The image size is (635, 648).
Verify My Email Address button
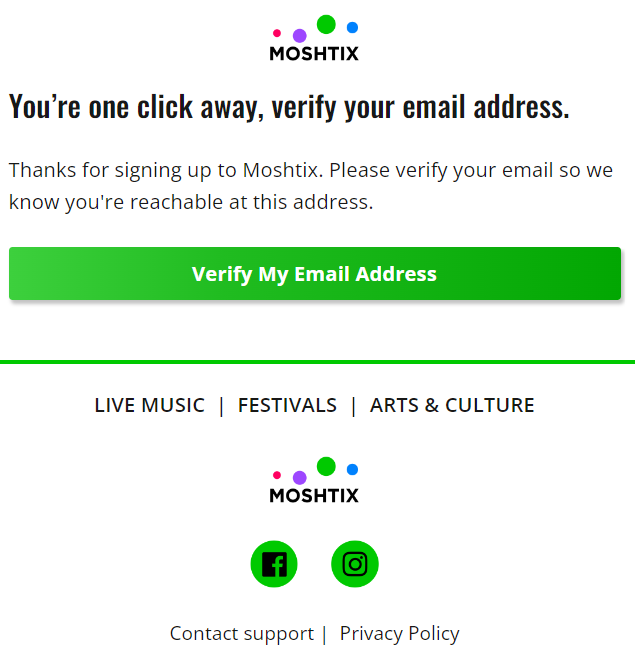pos(315,274)
